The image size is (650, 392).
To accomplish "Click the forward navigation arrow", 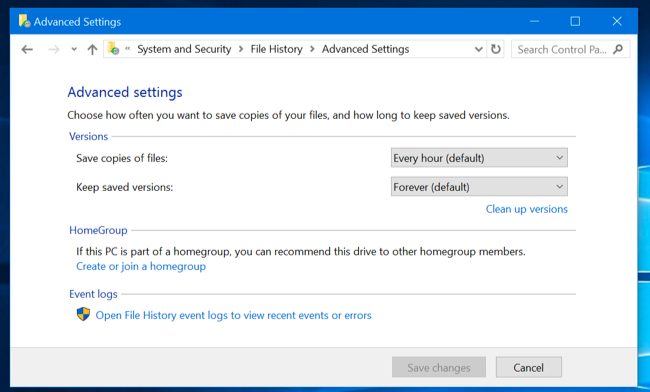I will [x=53, y=50].
